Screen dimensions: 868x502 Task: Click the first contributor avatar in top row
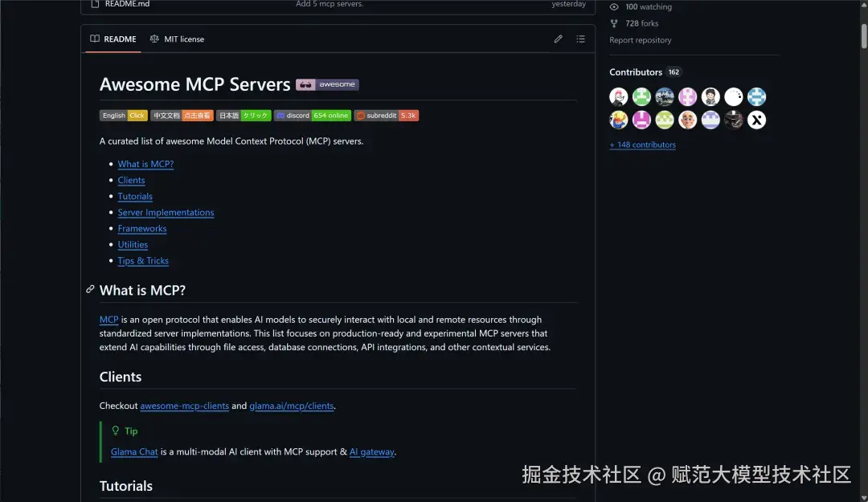click(x=618, y=97)
